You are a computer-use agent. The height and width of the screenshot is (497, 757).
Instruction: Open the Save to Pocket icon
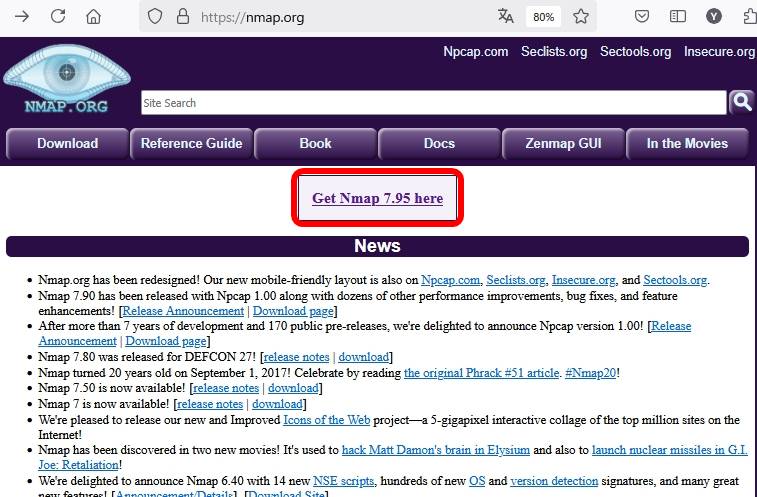click(642, 17)
